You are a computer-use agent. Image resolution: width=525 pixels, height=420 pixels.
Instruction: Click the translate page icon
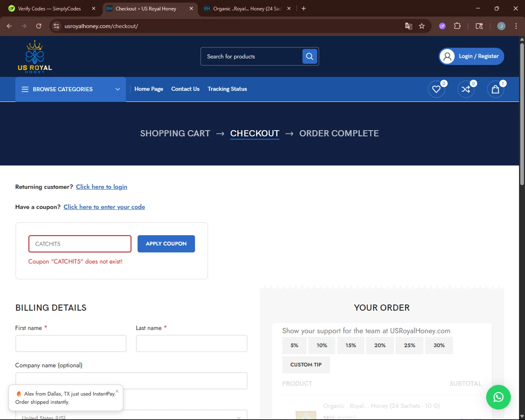(x=408, y=26)
